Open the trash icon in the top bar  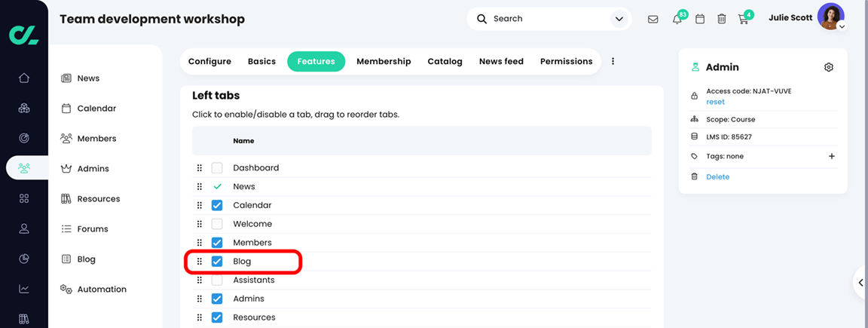click(722, 19)
